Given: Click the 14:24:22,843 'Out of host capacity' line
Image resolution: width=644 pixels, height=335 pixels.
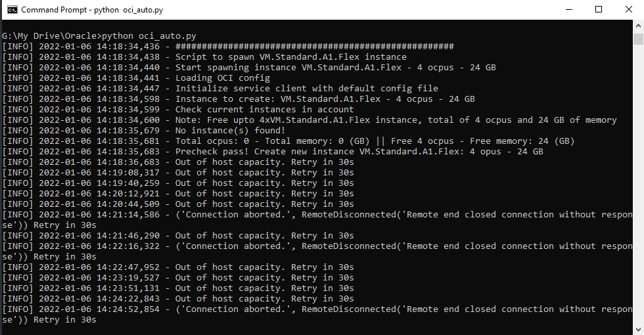Looking at the screenshot, I should (x=178, y=299).
